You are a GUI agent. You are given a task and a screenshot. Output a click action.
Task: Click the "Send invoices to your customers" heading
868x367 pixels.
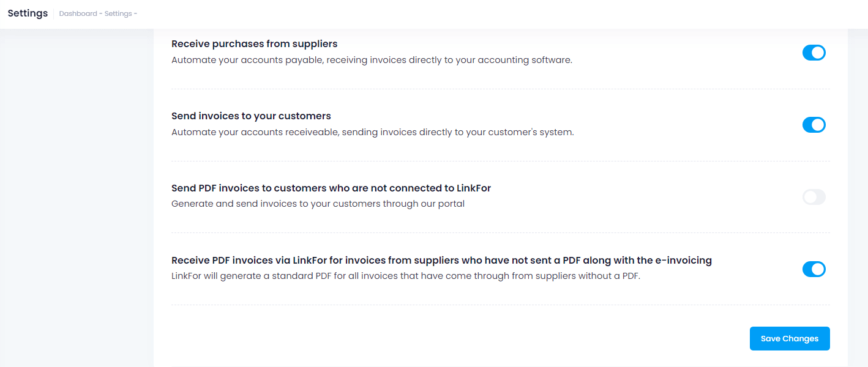click(x=251, y=116)
